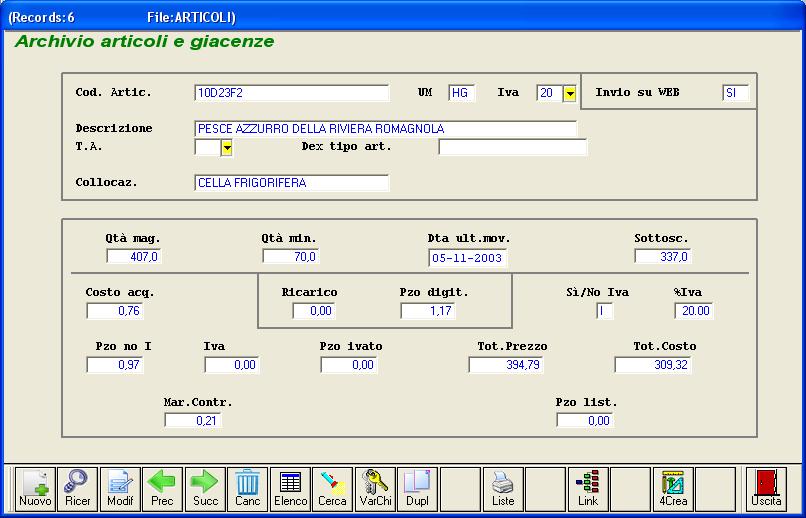Click the Iva amount field under Pzo row
This screenshot has height=518, width=806.
coord(232,365)
